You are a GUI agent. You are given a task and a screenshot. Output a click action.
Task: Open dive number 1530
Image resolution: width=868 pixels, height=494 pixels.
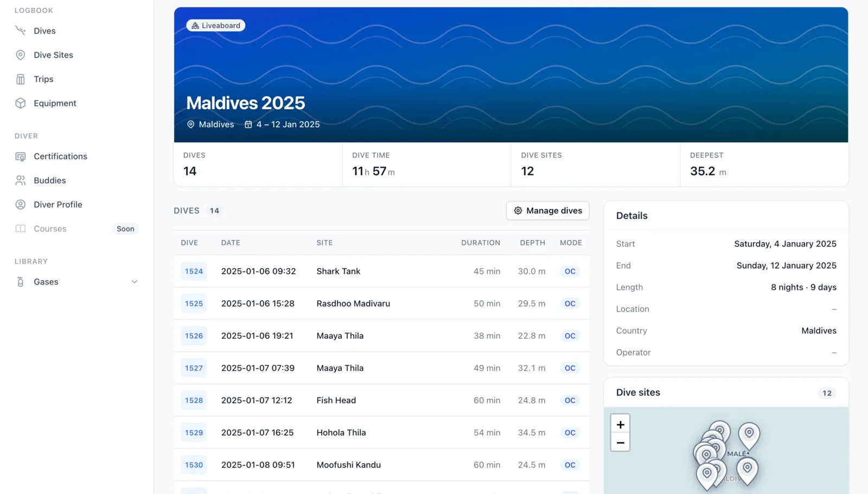(194, 465)
